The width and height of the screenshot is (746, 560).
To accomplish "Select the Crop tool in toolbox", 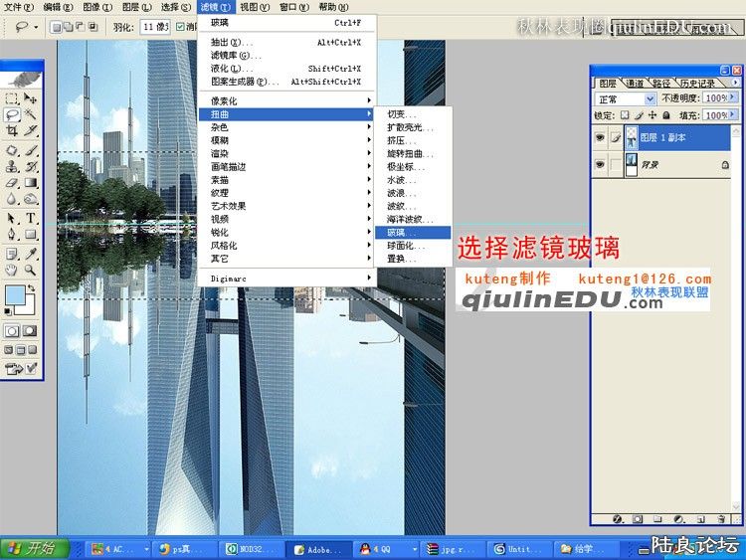I will (x=12, y=132).
